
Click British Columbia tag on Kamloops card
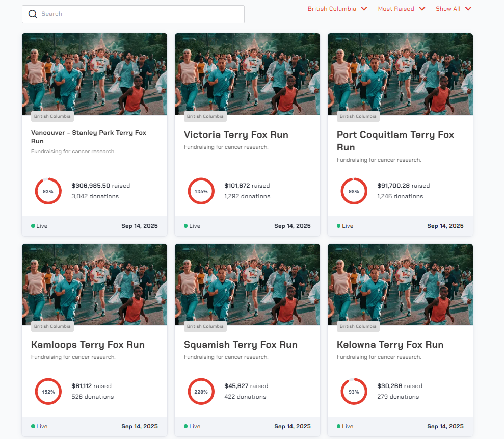tap(52, 326)
